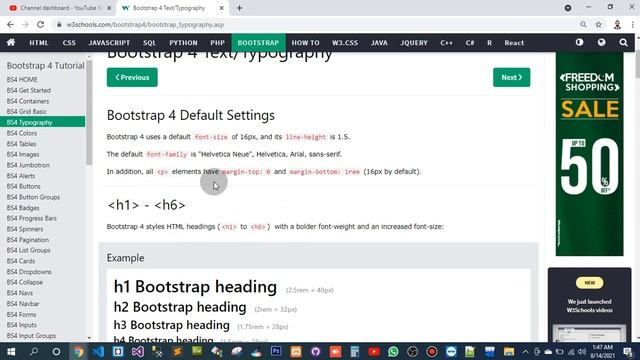
Task: Open the PHP tutorial in navbar
Action: [218, 42]
